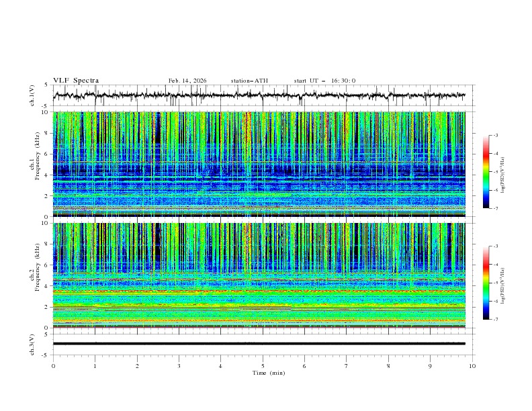Screen dimensions: 532x411
Task: Click the log(PSD) label beside ch.2 colorbar
Action: [502, 284]
